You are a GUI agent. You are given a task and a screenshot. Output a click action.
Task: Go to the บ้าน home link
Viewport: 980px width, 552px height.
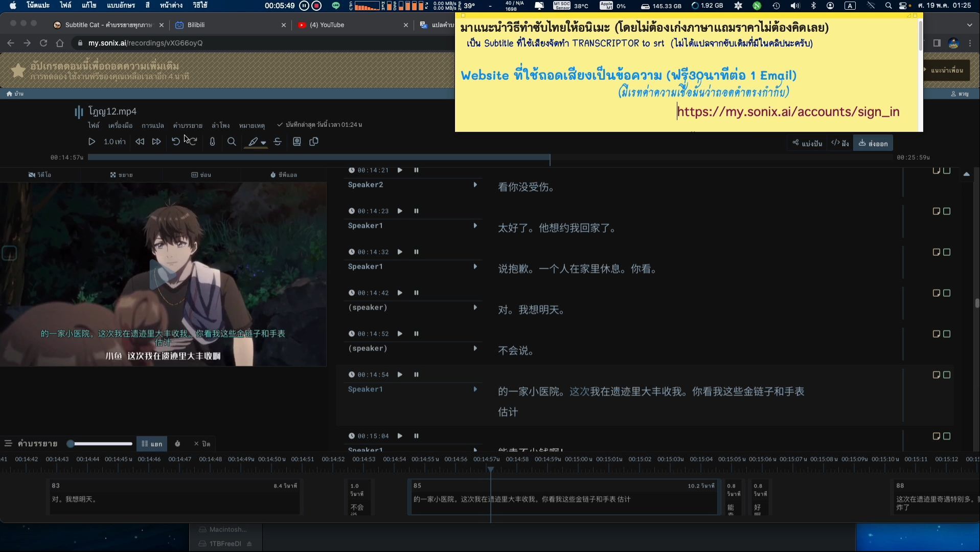pyautogui.click(x=15, y=94)
